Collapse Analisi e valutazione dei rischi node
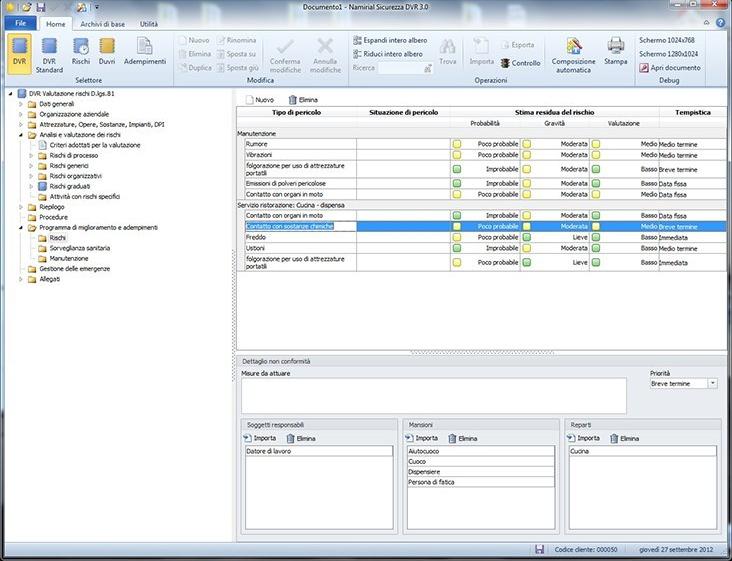 pos(20,135)
